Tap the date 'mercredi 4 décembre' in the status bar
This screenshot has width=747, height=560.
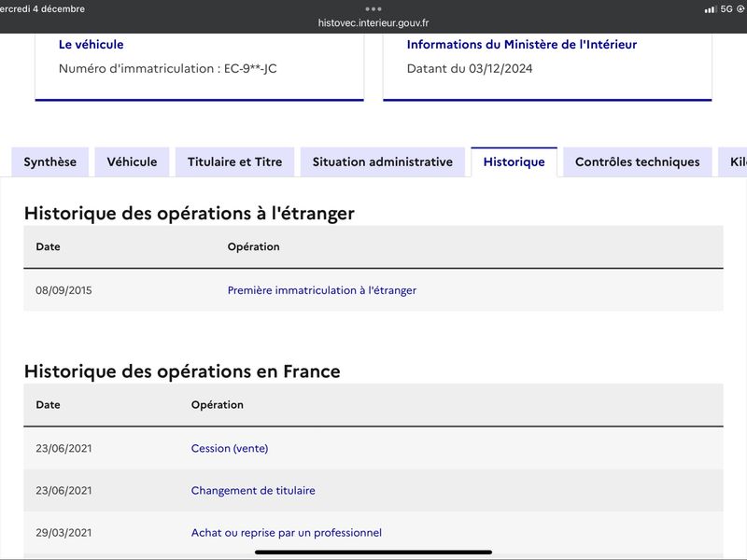point(42,8)
